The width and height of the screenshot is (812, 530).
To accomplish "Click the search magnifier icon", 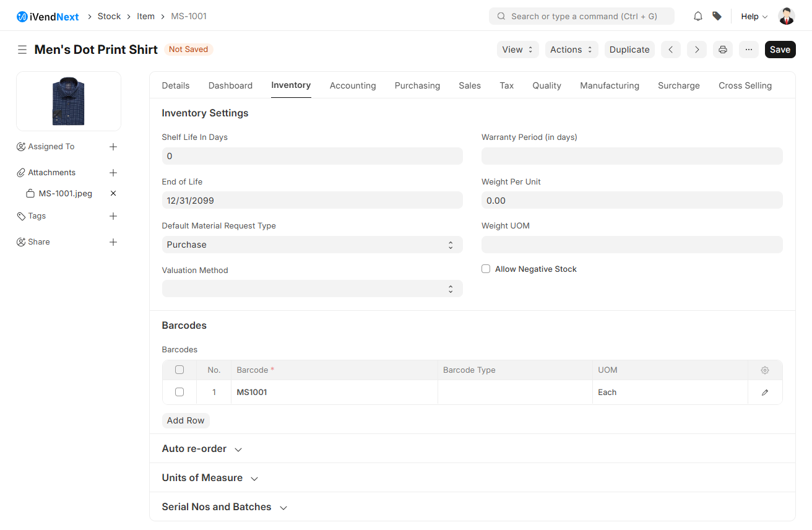I will (501, 17).
